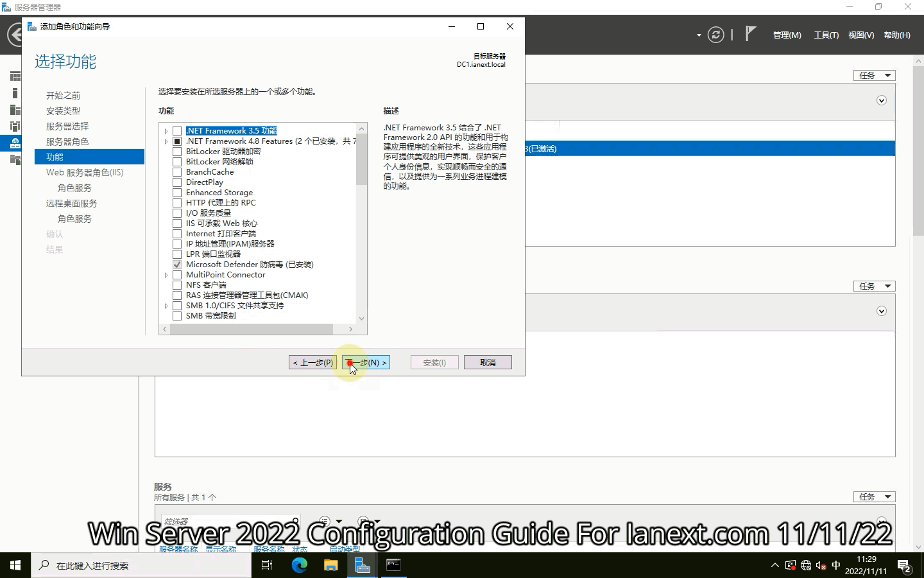Go to the 服务器选择 wizard step
Screen dimensions: 924x578
(67, 126)
